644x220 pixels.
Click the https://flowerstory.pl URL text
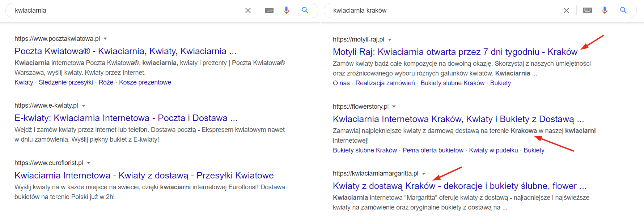(x=361, y=107)
